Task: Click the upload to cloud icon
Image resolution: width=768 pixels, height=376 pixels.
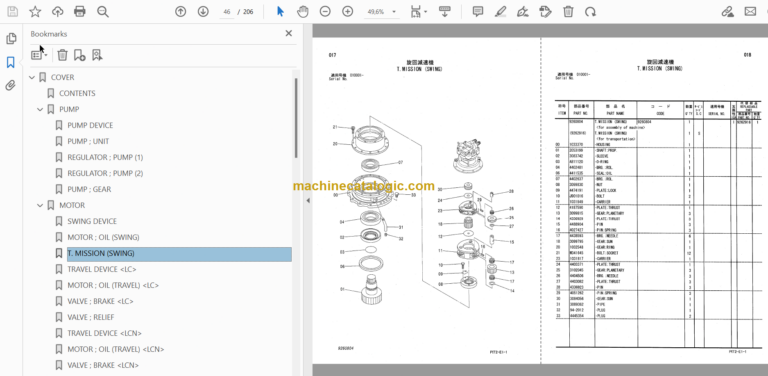Action: [x=57, y=12]
